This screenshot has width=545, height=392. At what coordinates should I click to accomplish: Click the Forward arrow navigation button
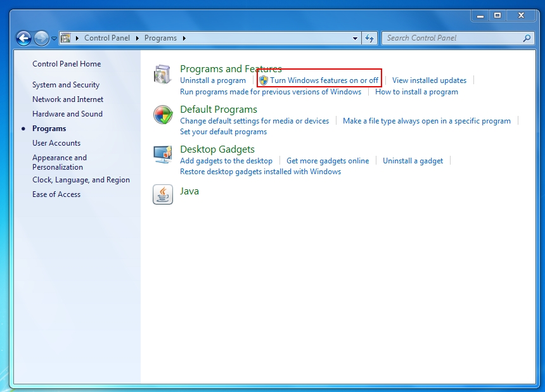click(x=41, y=38)
